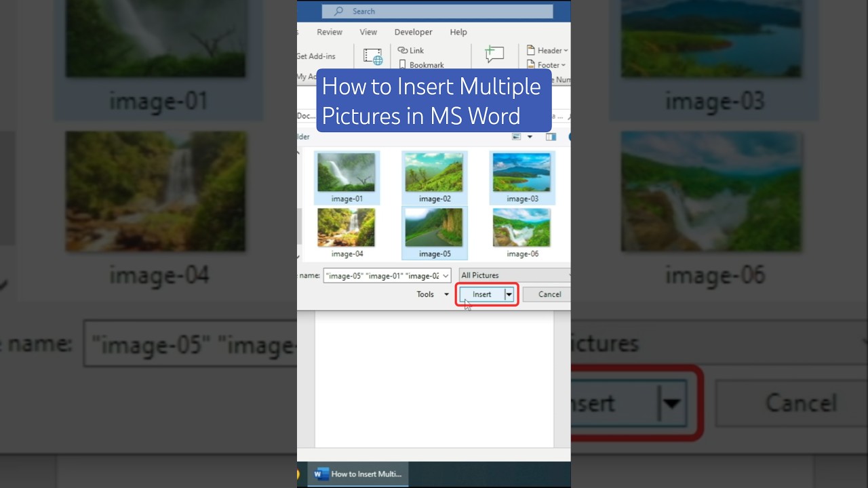Open the Header dropdown
This screenshot has height=488, width=868.
[x=547, y=50]
